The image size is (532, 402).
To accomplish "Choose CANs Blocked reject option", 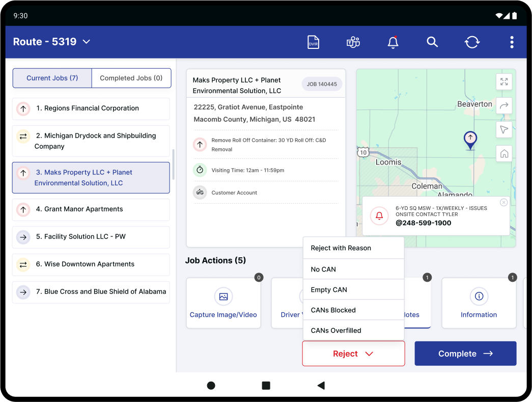I will [353, 310].
